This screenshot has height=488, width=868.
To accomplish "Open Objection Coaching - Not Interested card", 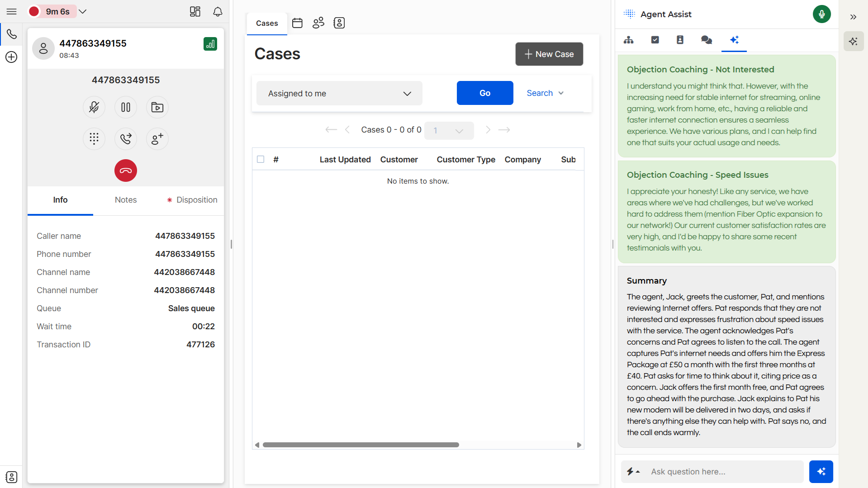I will (727, 106).
